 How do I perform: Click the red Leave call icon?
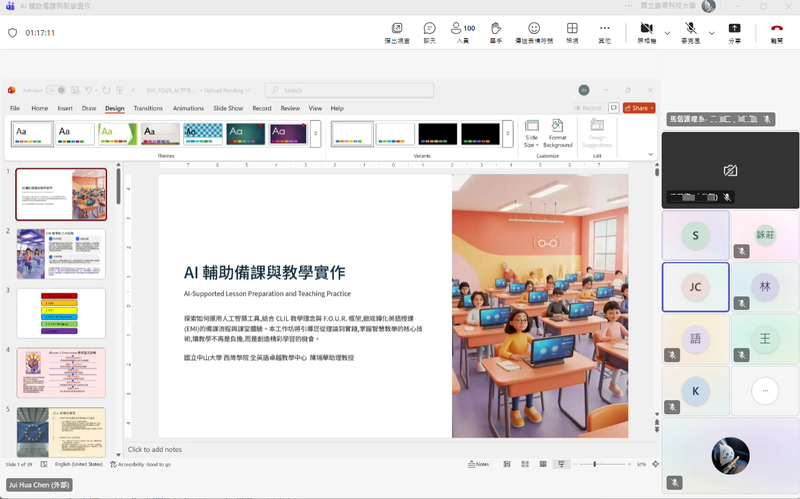point(777,29)
